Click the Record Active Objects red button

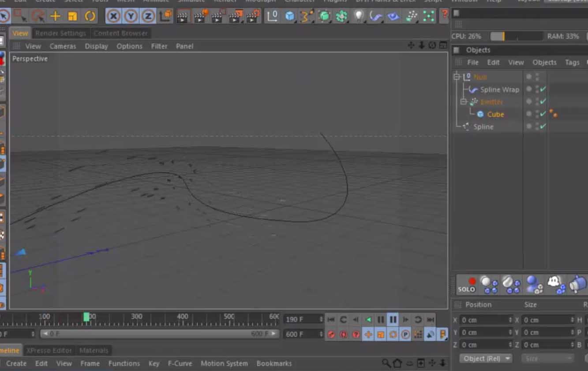(331, 334)
